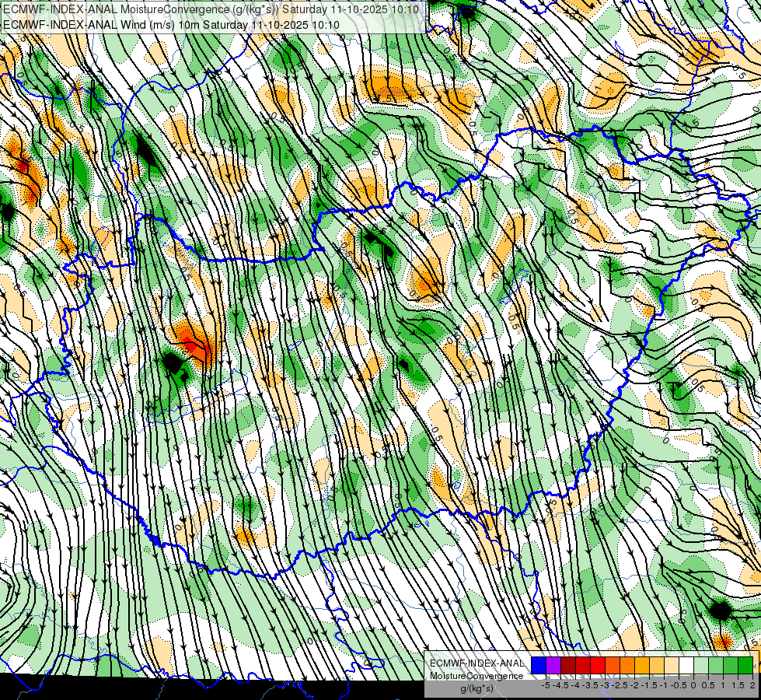The image size is (761, 700).
Task: Click the '-2' legend tick value
Action: pyautogui.click(x=634, y=685)
